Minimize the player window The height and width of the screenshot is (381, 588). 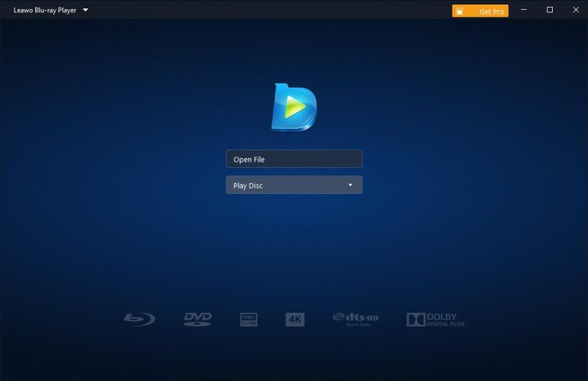[x=524, y=10]
